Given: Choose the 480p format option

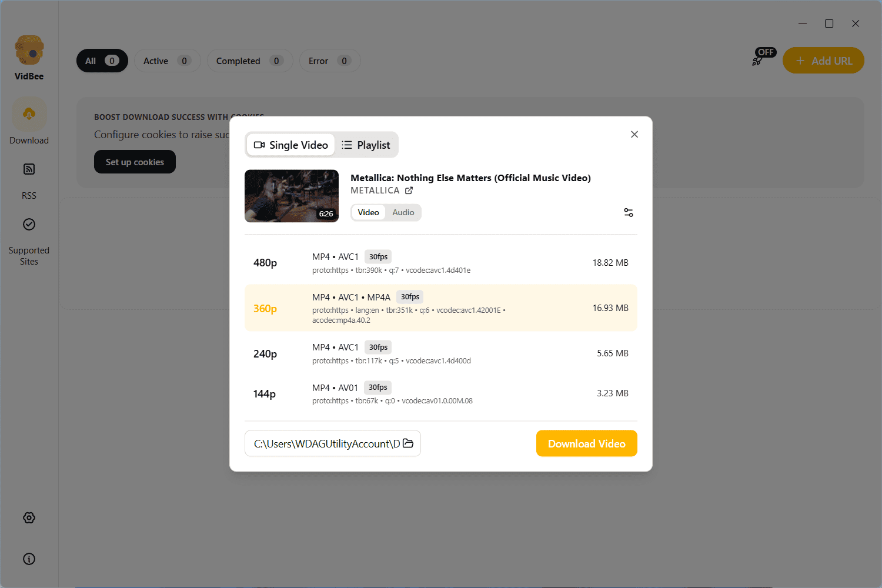Looking at the screenshot, I should [x=440, y=263].
